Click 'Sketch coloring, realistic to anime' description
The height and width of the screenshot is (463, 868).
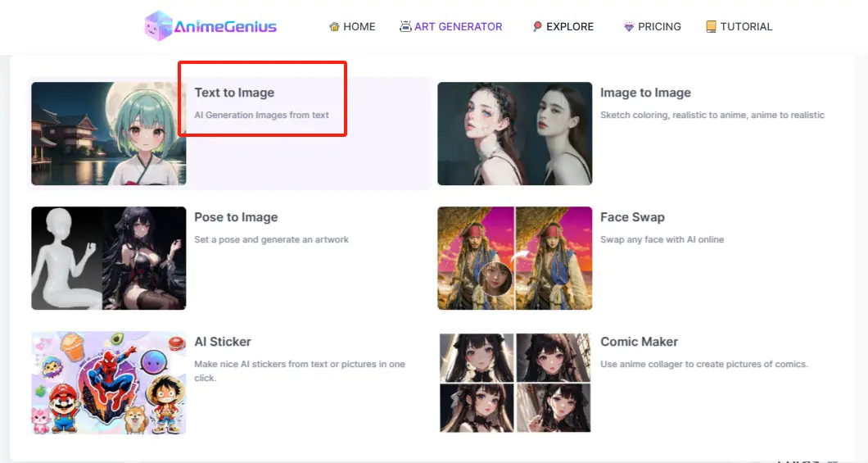click(712, 116)
